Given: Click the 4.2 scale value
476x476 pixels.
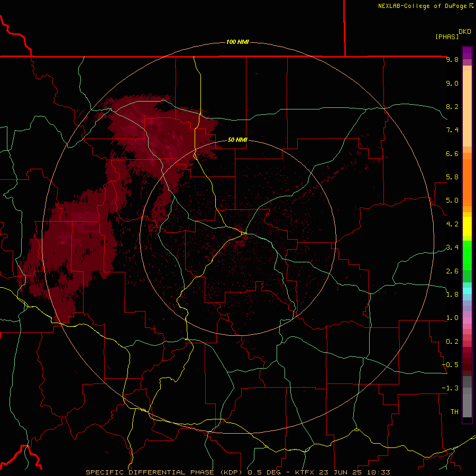Looking at the screenshot, I should (452, 224).
